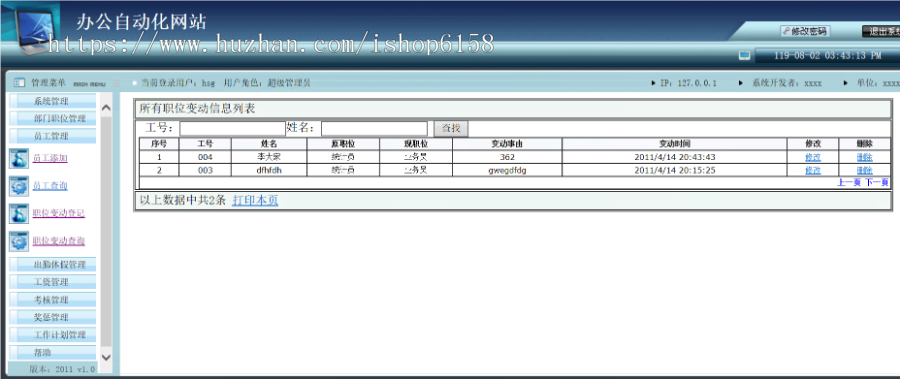Click timestamp 2011/4/14 20:43:43
This screenshot has height=379, width=900.
pyautogui.click(x=674, y=157)
